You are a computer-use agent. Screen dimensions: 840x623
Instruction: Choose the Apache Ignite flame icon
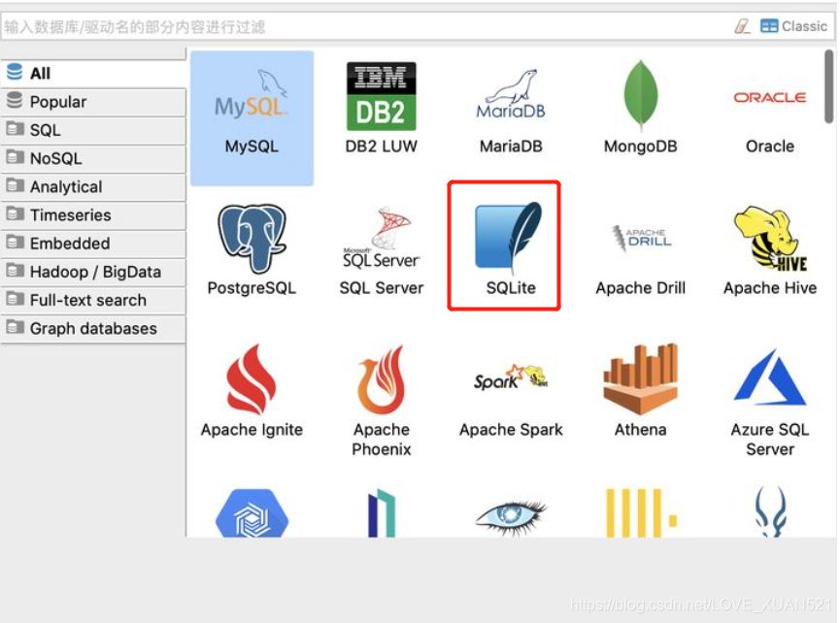(x=252, y=391)
